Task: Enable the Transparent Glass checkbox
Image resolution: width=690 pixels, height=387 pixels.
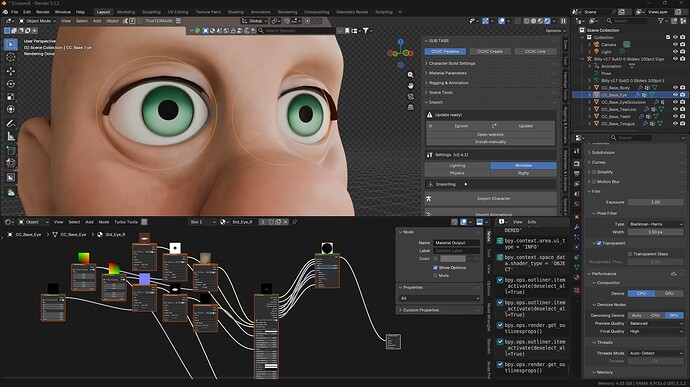Action: [630, 254]
